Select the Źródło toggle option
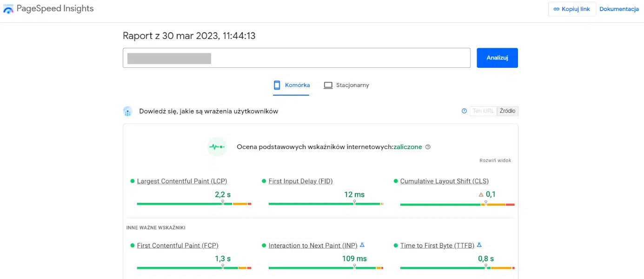This screenshot has width=644, height=279. tap(507, 111)
